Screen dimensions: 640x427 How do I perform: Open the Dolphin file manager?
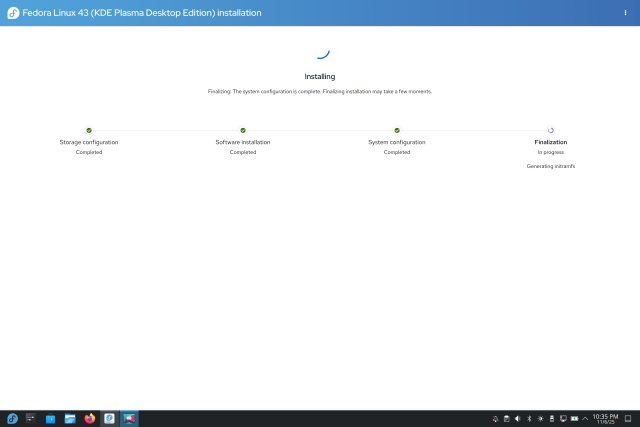(x=70, y=418)
